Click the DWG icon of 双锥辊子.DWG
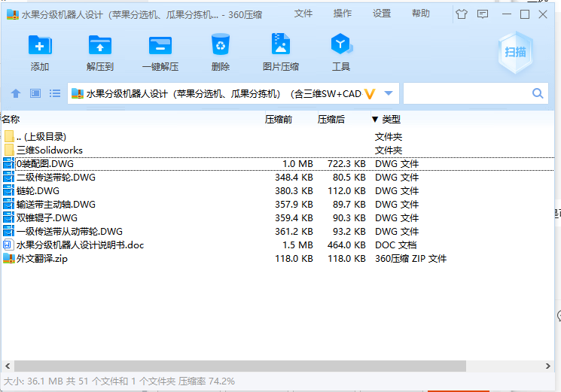The image size is (561, 392). tap(8, 218)
